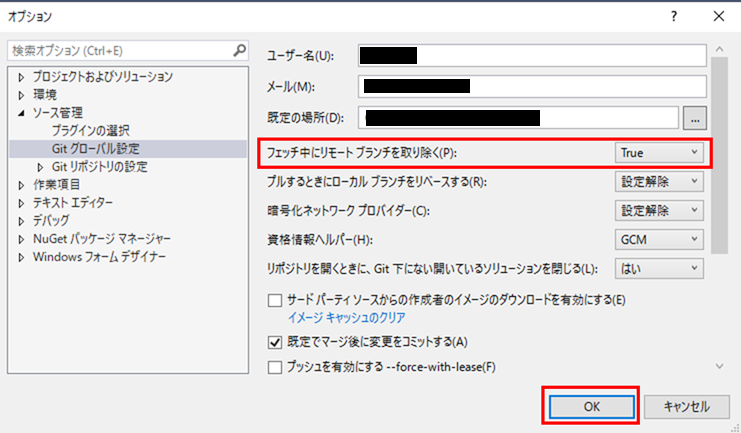Focus the 検索オプション search field
Viewport: 741px width, 433px height.
[x=128, y=51]
